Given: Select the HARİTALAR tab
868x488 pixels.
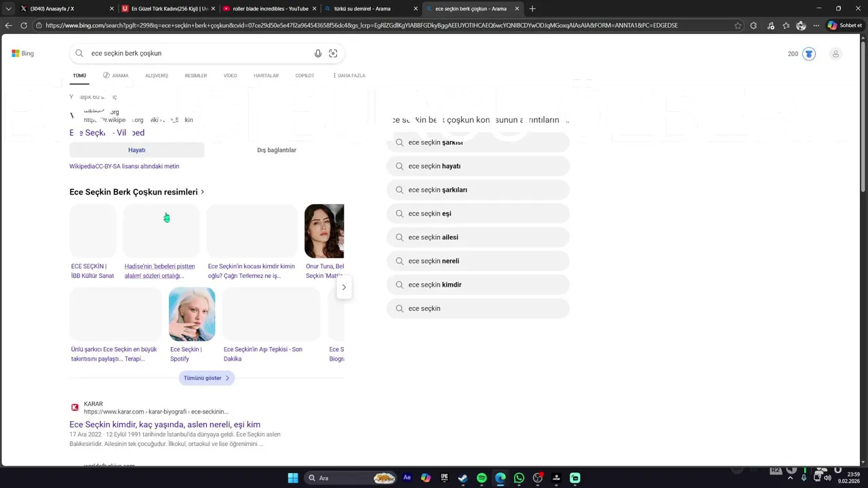Looking at the screenshot, I should (266, 76).
